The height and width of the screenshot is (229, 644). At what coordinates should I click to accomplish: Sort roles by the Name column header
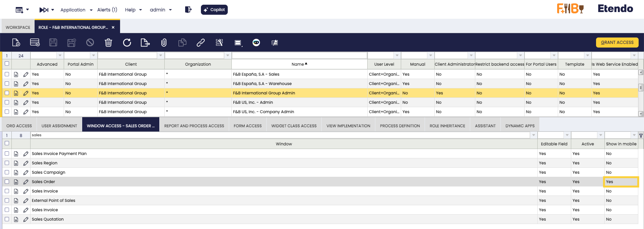(x=299, y=64)
